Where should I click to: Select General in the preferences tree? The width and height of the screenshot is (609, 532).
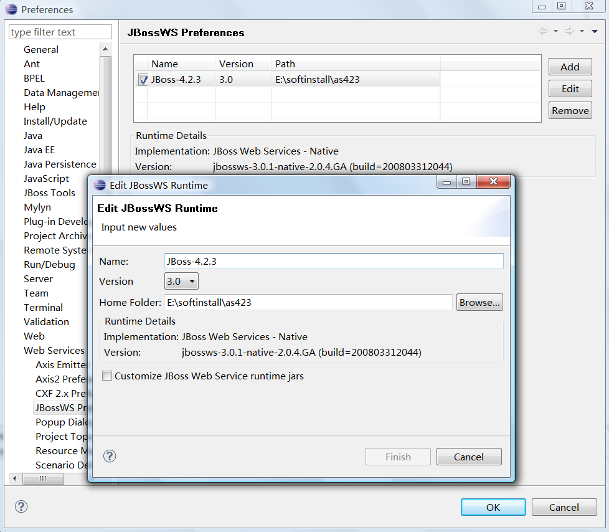pyautogui.click(x=41, y=50)
